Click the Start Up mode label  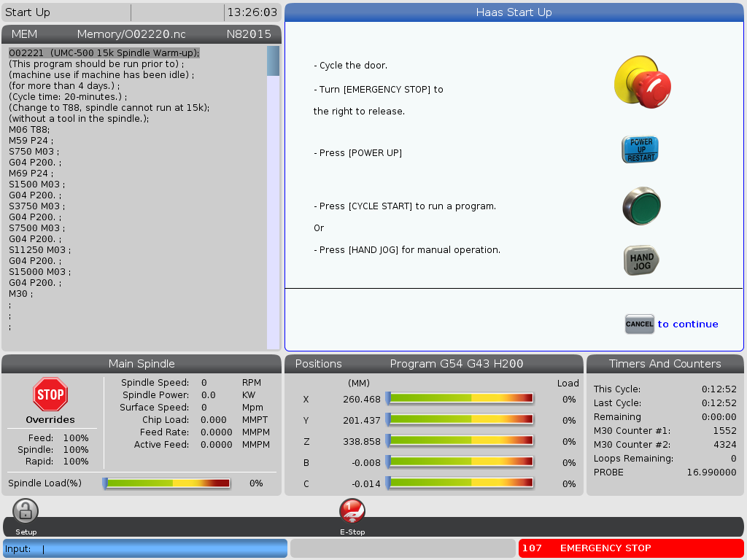[28, 12]
